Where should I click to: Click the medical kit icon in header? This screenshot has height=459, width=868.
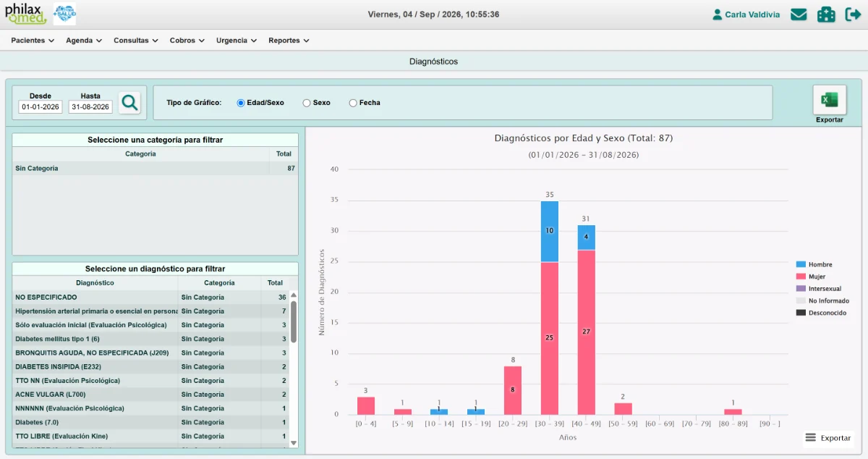tap(826, 14)
